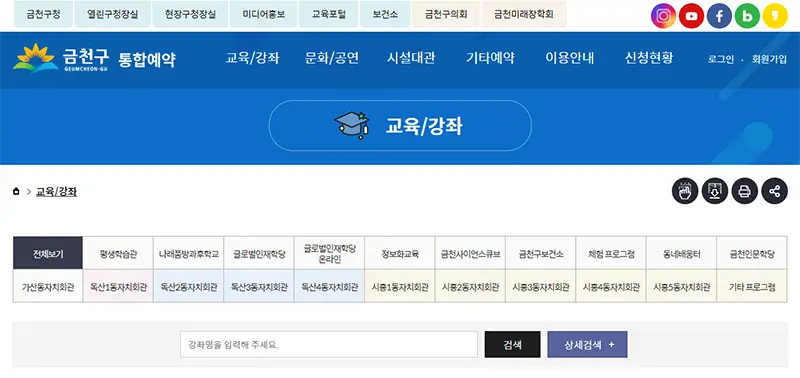The width and height of the screenshot is (800, 378).
Task: Select the 체험 프로그램 category tab
Action: click(x=611, y=253)
